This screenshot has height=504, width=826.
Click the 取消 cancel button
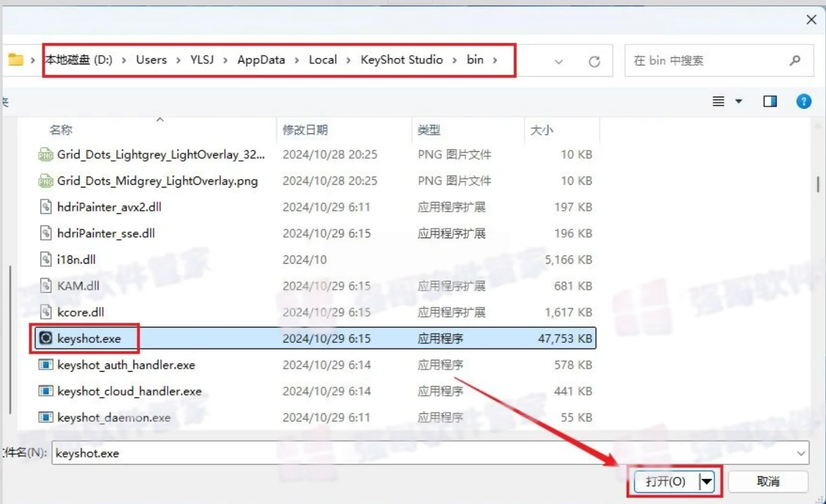click(x=768, y=481)
